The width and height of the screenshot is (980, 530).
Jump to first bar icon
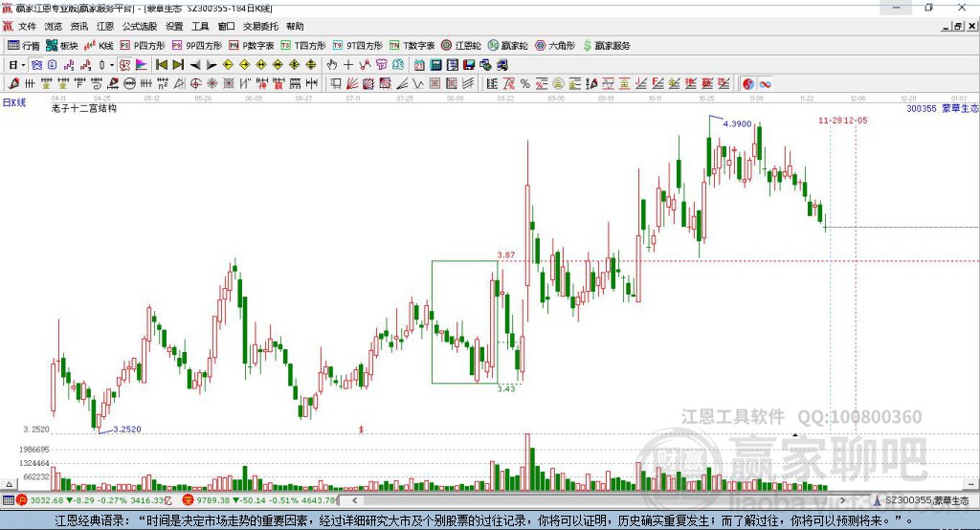(x=161, y=65)
